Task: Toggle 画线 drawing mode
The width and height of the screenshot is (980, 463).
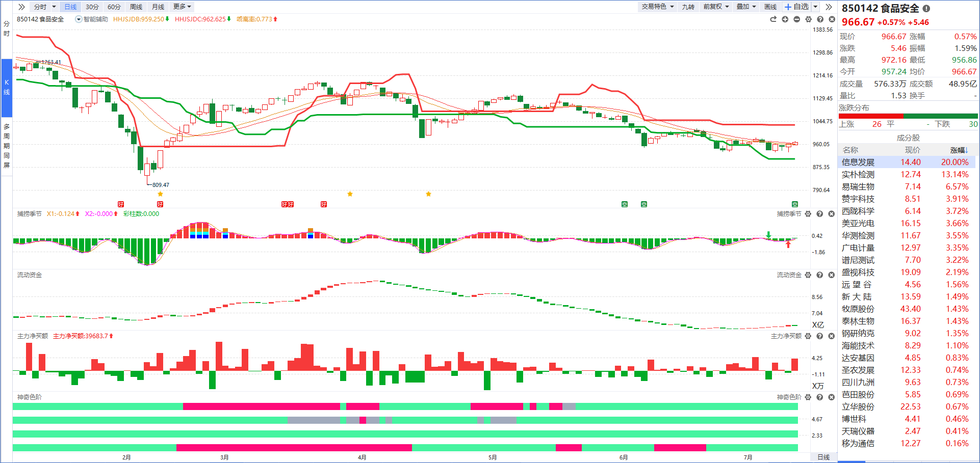Action: pyautogui.click(x=770, y=7)
